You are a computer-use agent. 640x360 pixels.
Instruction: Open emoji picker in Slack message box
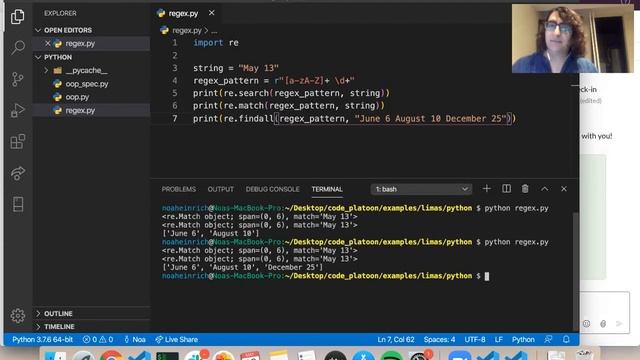(x=587, y=324)
